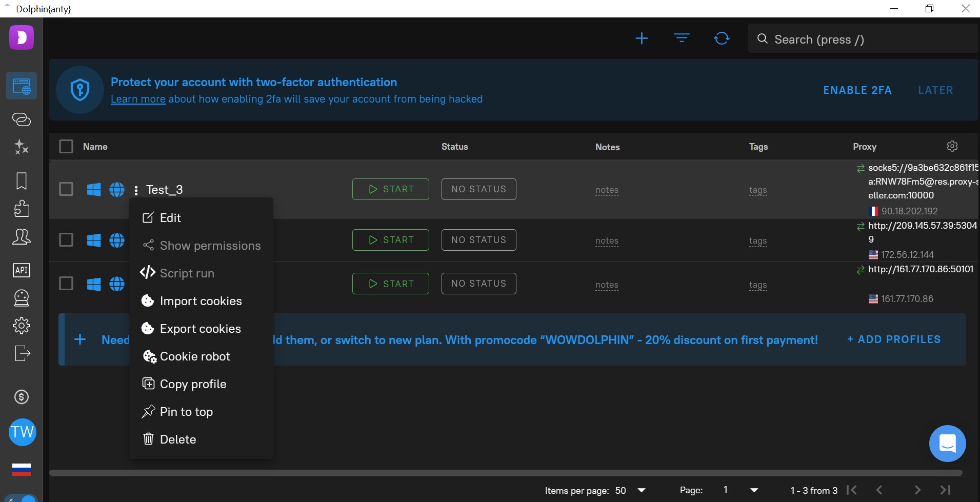Open the API sidebar icon
Image resolution: width=980 pixels, height=502 pixels.
click(x=22, y=270)
